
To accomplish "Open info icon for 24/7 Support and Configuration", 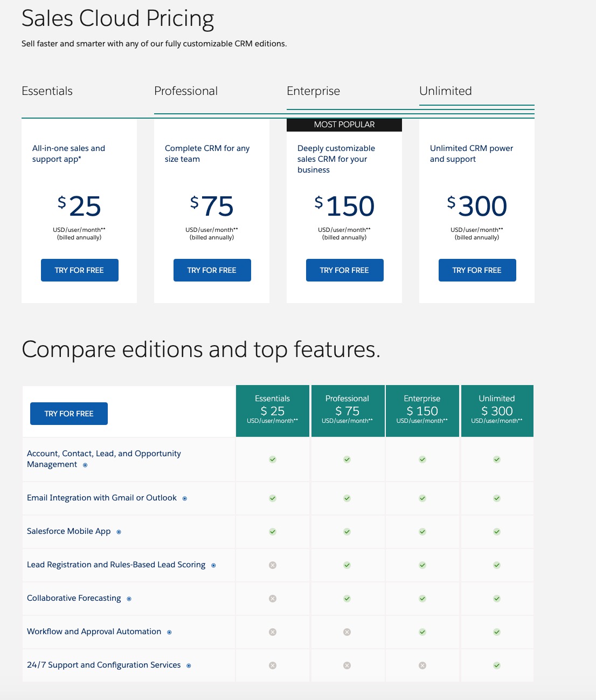I will click(x=189, y=665).
